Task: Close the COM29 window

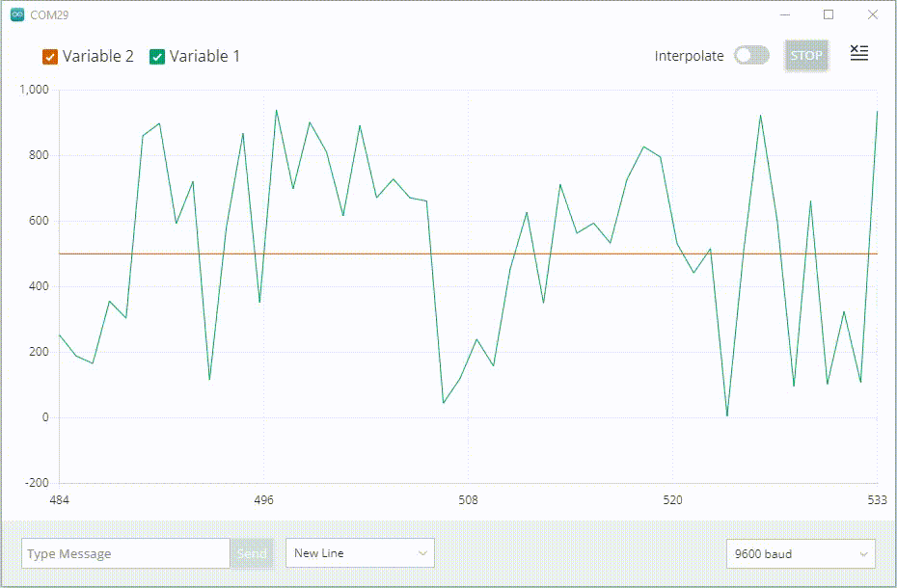Action: (x=872, y=15)
